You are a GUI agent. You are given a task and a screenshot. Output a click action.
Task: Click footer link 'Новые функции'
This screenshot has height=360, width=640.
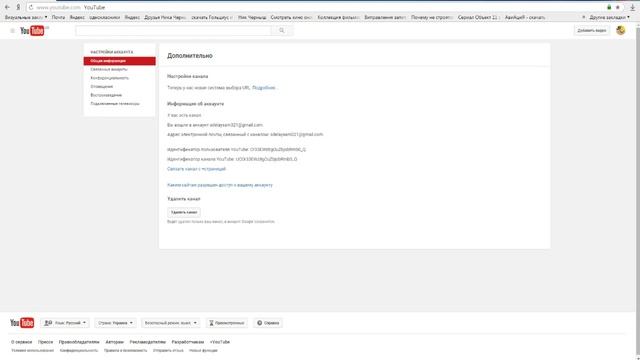[x=203, y=351]
